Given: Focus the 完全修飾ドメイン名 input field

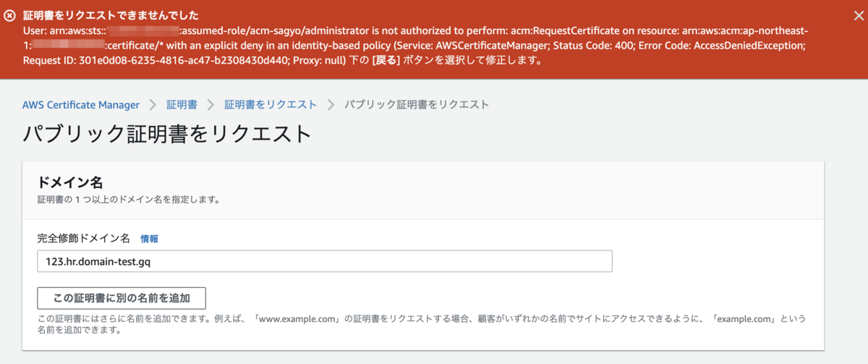Looking at the screenshot, I should click(x=325, y=261).
